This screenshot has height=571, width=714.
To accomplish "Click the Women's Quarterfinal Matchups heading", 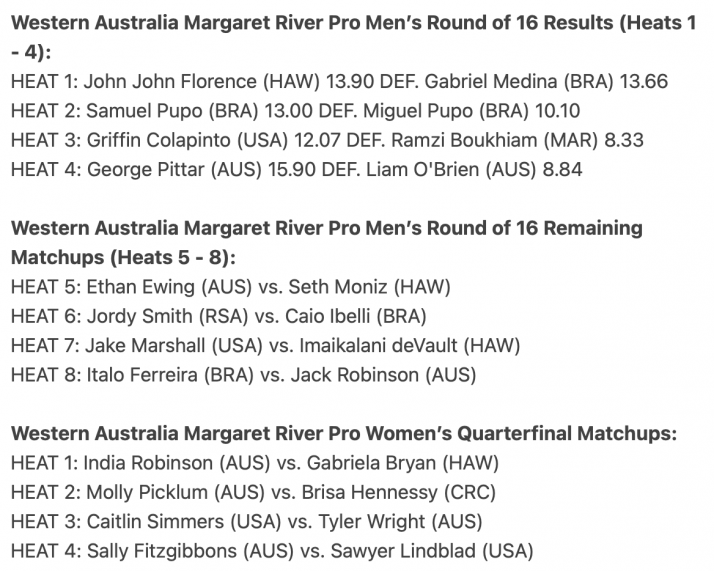I will [344, 433].
